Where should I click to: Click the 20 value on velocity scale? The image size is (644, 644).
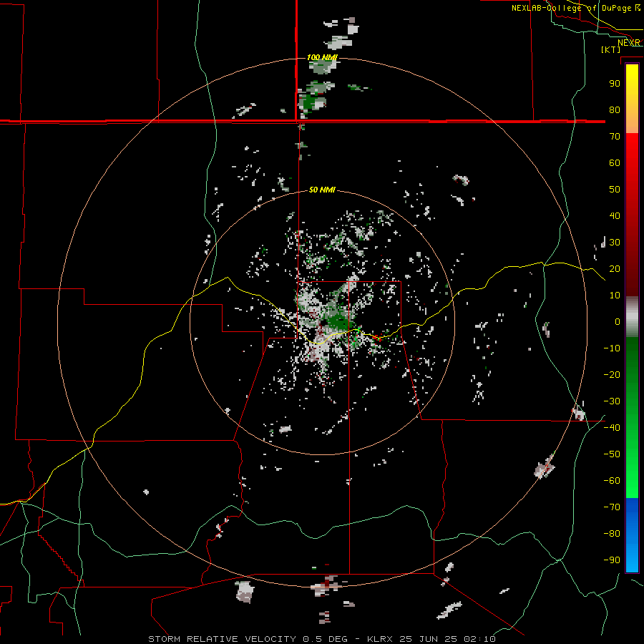(615, 268)
